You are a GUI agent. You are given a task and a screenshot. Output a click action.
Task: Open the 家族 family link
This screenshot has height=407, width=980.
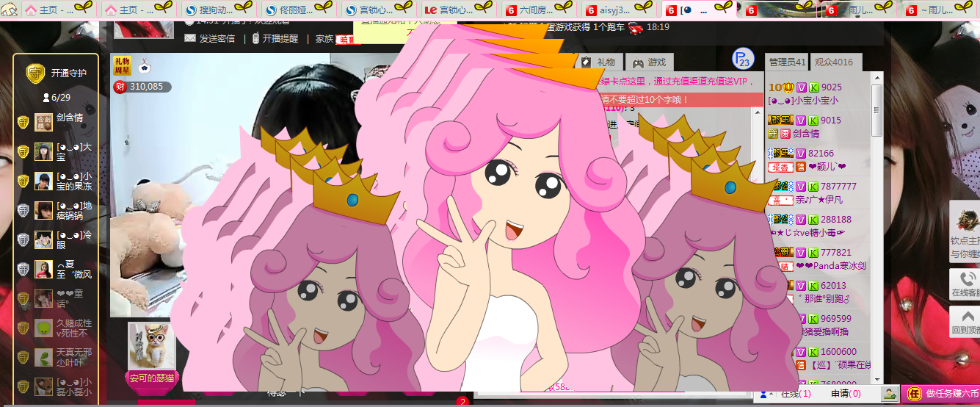(x=324, y=39)
